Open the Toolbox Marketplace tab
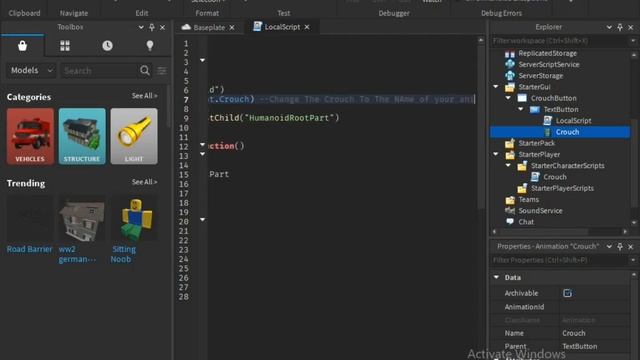Viewport: 640px width, 360px height. tap(22, 46)
